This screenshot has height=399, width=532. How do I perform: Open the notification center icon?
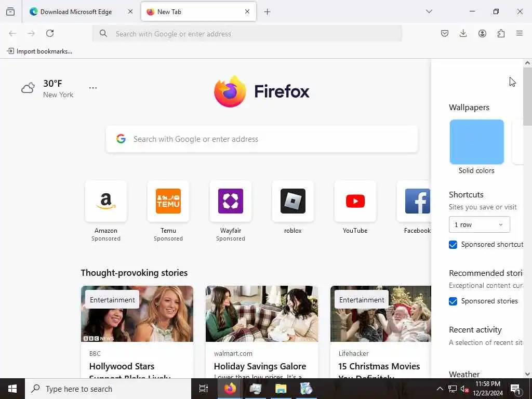point(516,389)
